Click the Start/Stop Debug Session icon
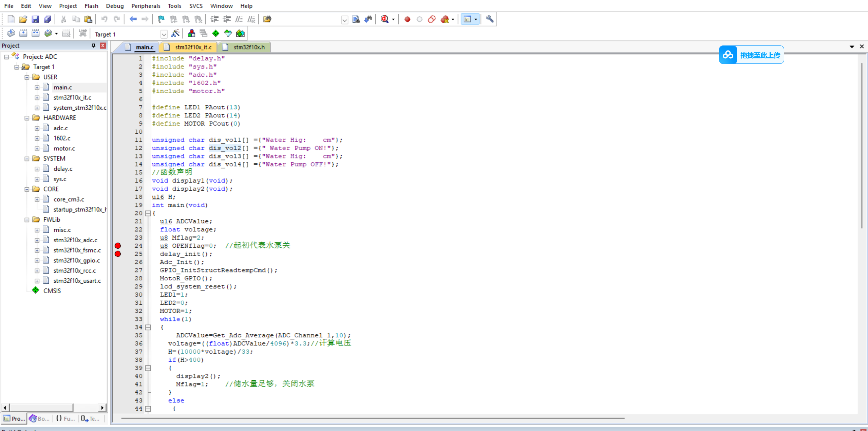This screenshot has width=868, height=431. click(x=384, y=19)
